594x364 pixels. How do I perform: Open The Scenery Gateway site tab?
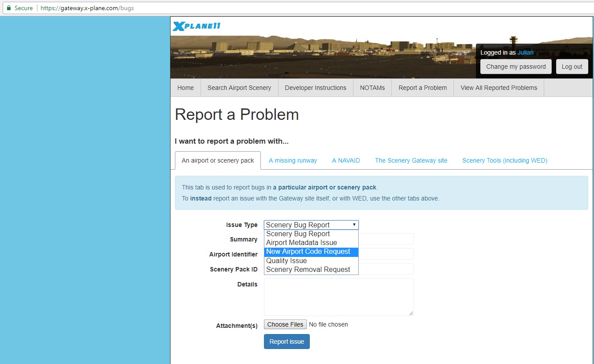click(x=411, y=160)
